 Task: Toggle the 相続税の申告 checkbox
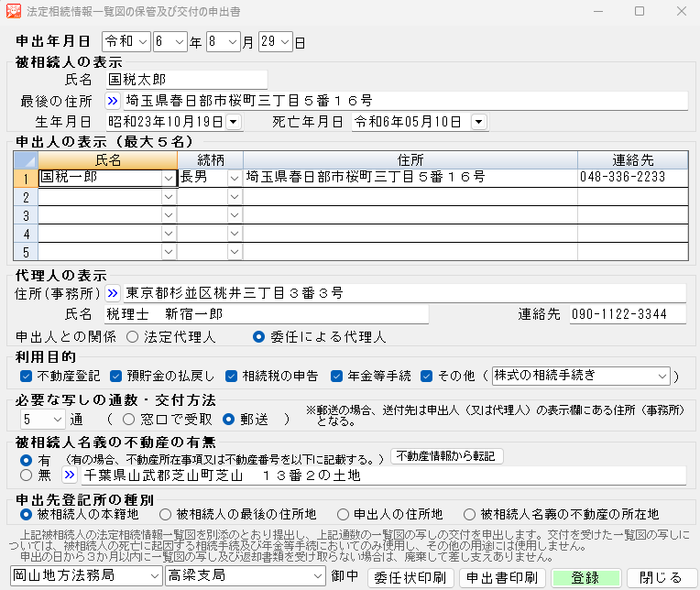click(232, 376)
